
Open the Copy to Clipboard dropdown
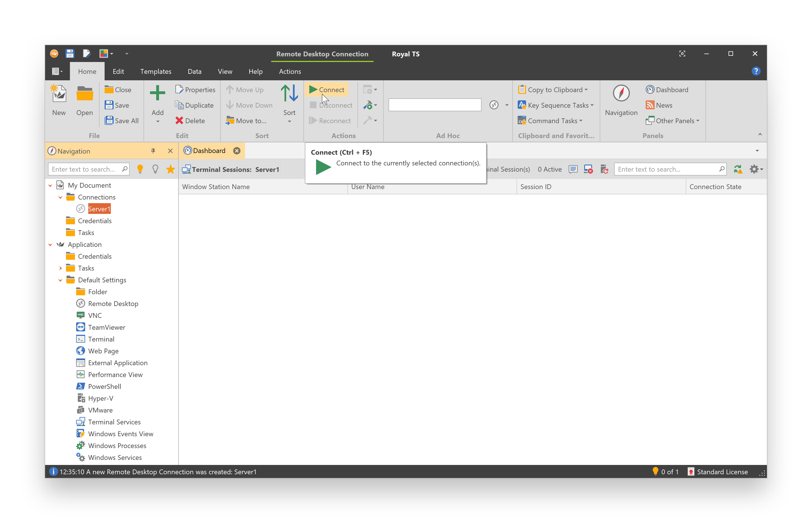[553, 90]
